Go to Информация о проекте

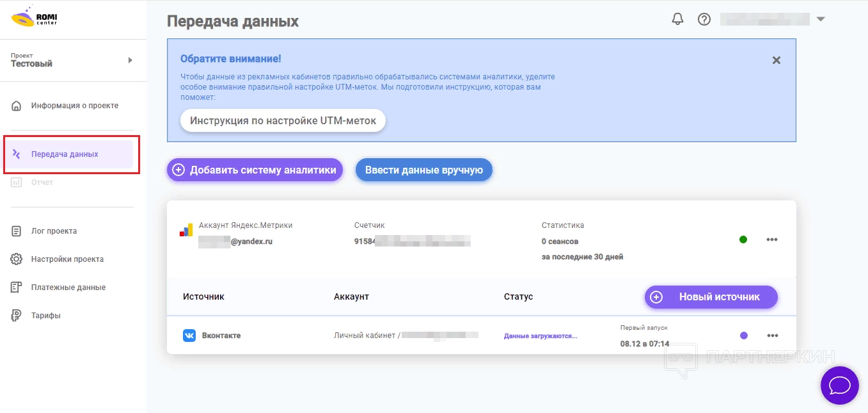tap(74, 106)
